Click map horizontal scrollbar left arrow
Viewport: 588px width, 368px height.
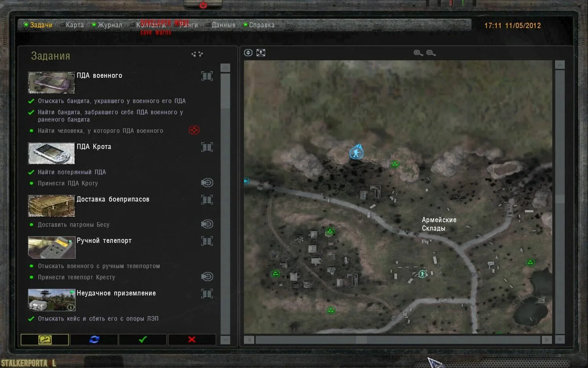249,340
